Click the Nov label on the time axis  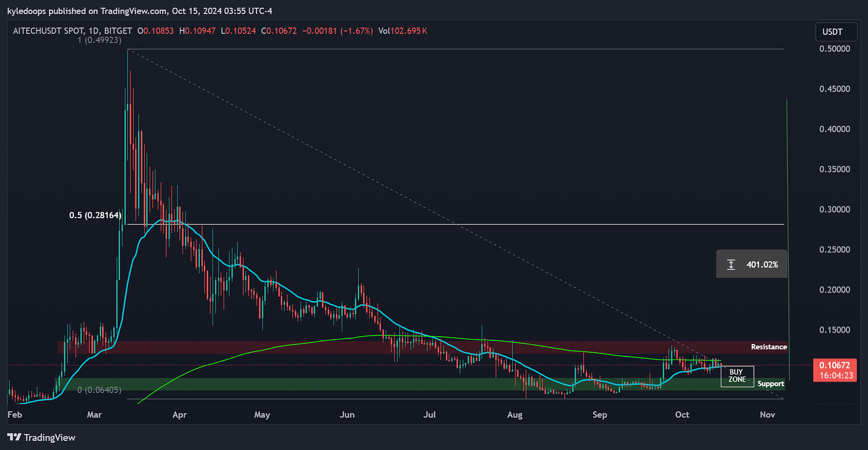(x=767, y=414)
